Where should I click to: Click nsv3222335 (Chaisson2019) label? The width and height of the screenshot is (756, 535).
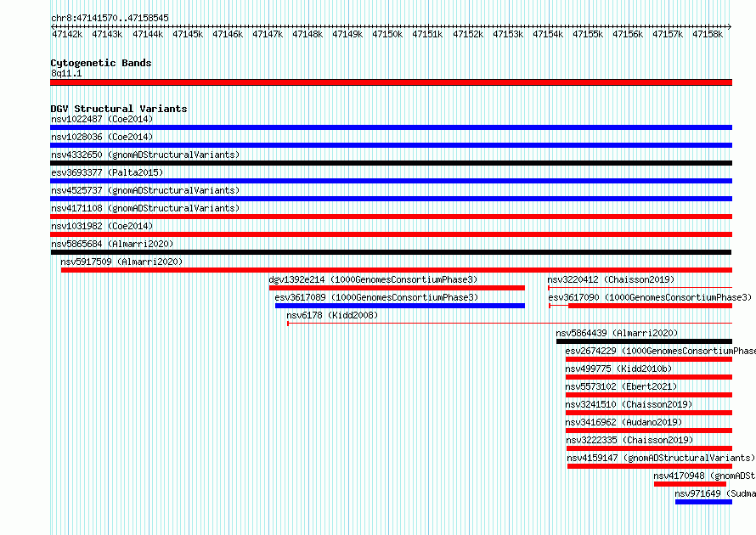(x=629, y=440)
